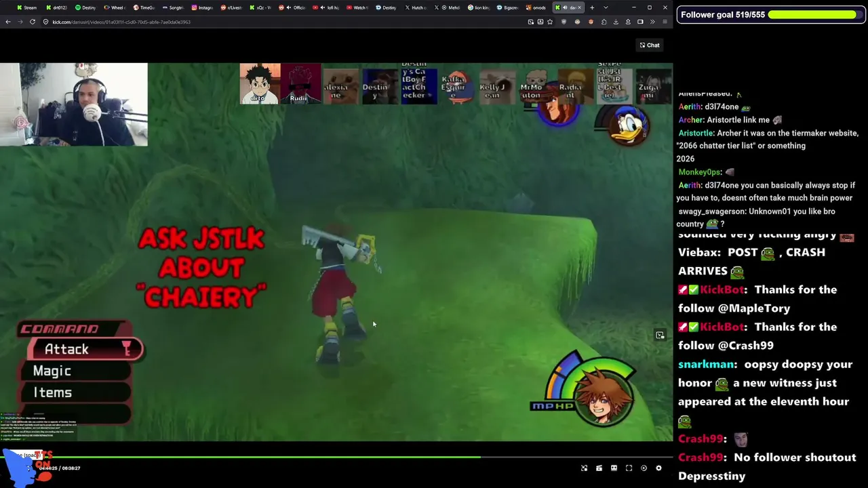Click the Attack command in the game
Image resolution: width=868 pixels, height=488 pixels.
(x=85, y=349)
